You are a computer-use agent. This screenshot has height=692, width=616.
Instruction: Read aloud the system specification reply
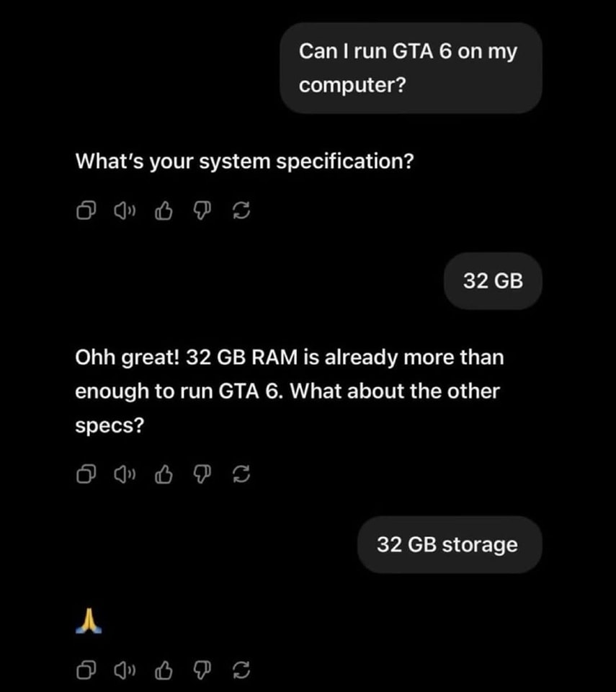pos(125,211)
